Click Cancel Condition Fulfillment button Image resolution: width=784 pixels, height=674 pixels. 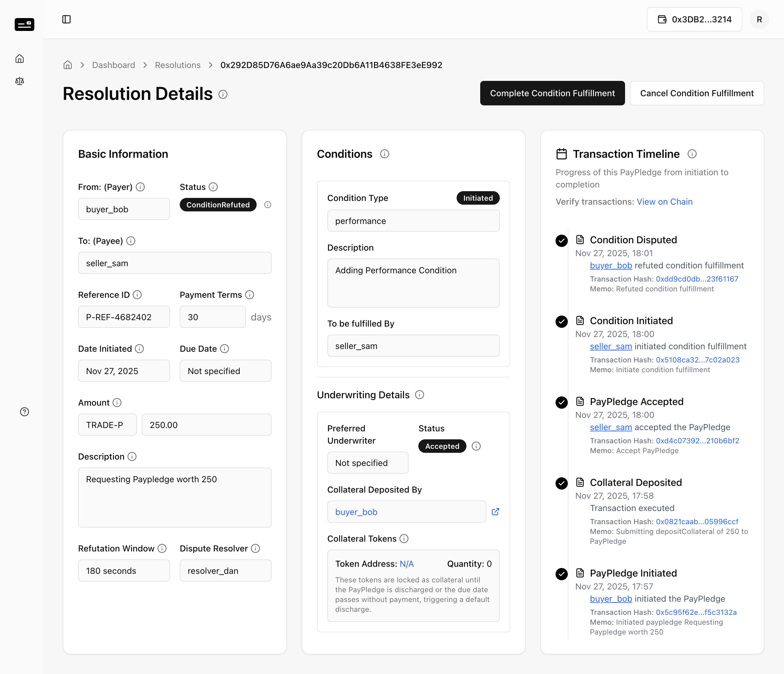[697, 93]
